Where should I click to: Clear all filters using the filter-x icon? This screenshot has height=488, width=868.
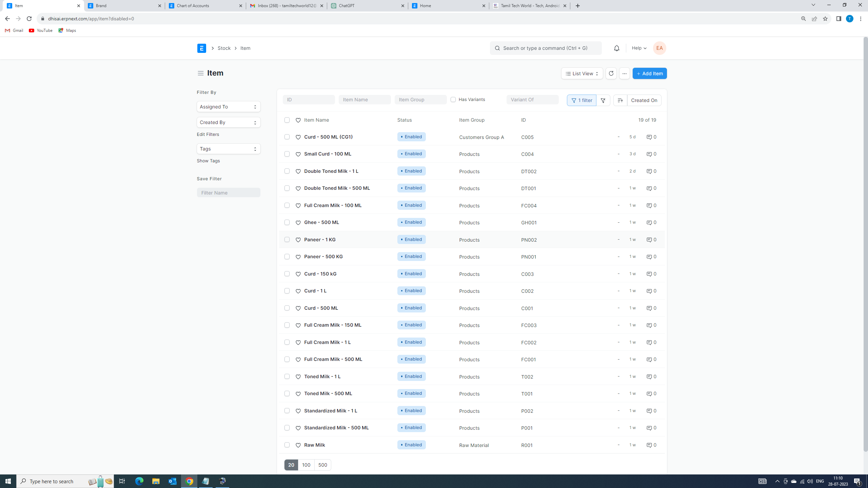(x=603, y=100)
